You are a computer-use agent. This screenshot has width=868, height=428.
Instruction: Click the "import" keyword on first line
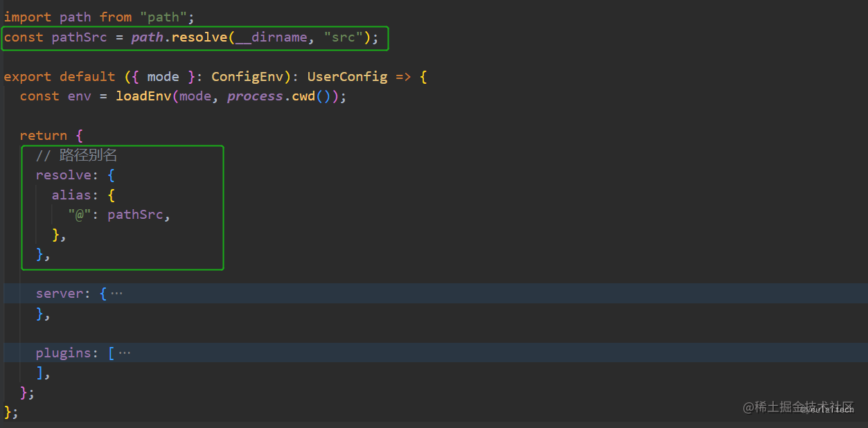coord(28,17)
